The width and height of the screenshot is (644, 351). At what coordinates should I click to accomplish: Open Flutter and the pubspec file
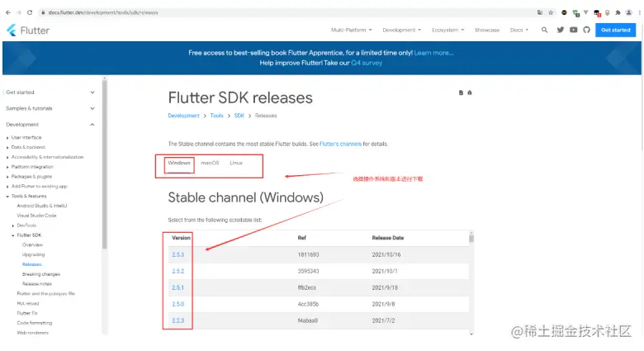(46, 294)
